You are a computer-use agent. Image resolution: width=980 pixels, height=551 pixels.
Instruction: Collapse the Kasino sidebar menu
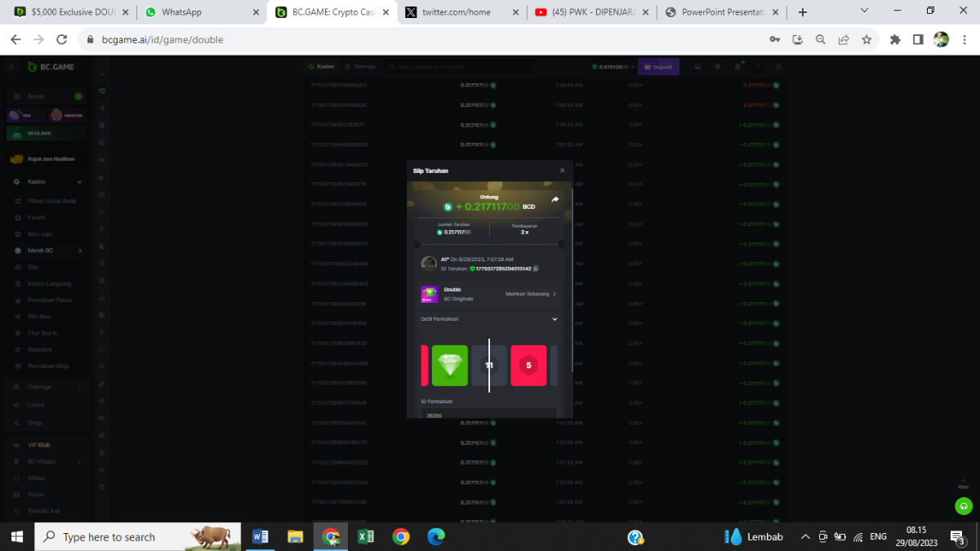coord(79,182)
